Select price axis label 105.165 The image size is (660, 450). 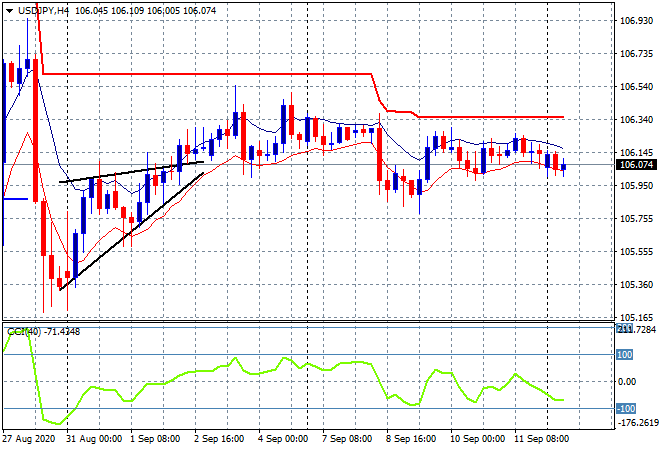tap(636, 317)
